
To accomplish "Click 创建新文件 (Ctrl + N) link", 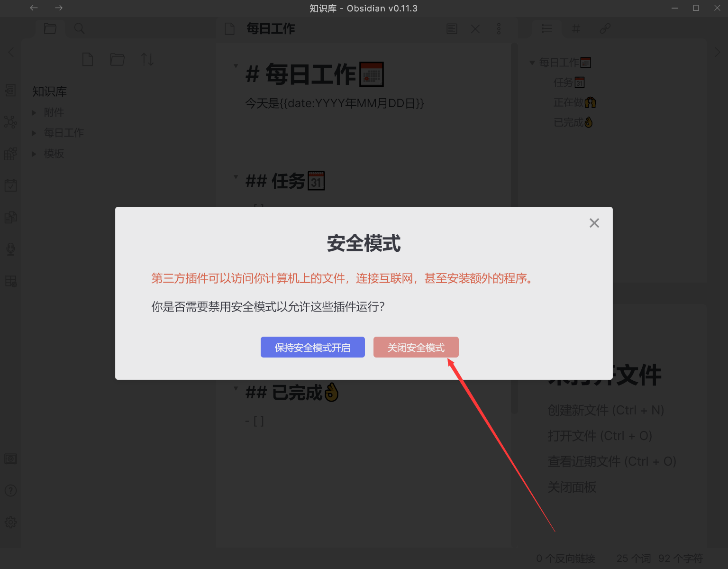I will pos(606,410).
